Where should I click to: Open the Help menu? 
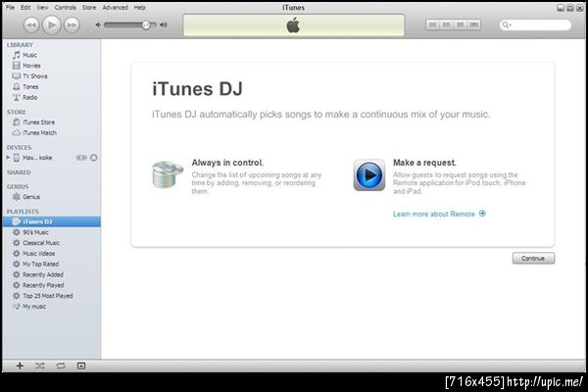[x=140, y=8]
